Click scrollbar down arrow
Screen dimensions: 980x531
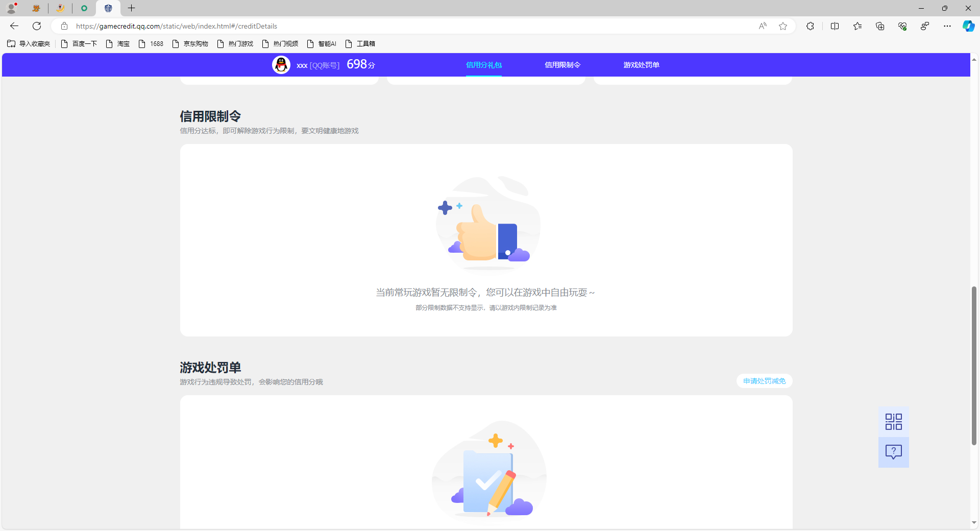click(x=974, y=522)
